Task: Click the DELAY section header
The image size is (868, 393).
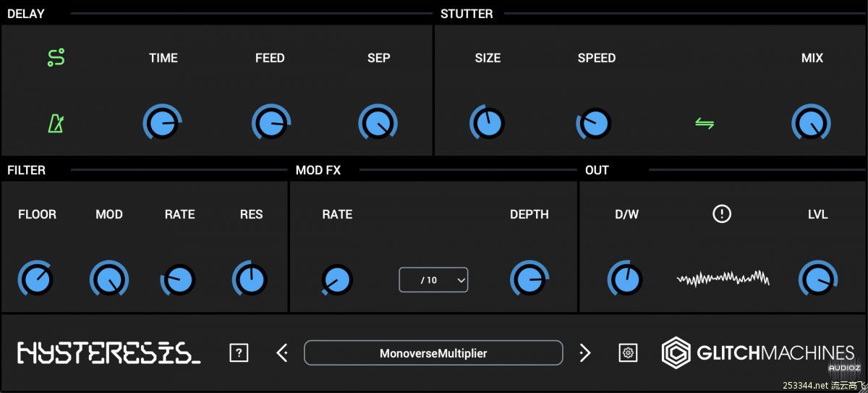Action: click(25, 14)
